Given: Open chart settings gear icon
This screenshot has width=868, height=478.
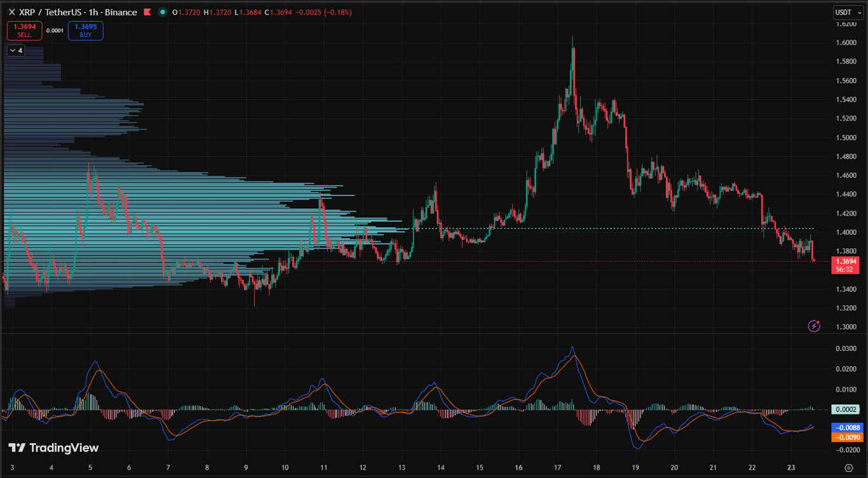Looking at the screenshot, I should coord(849,468).
